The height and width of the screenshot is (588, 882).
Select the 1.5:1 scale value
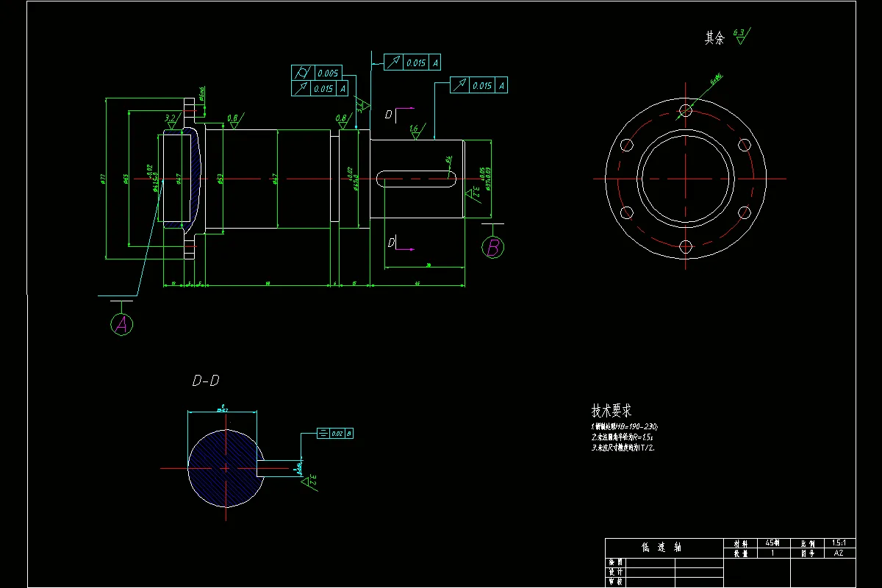839,542
